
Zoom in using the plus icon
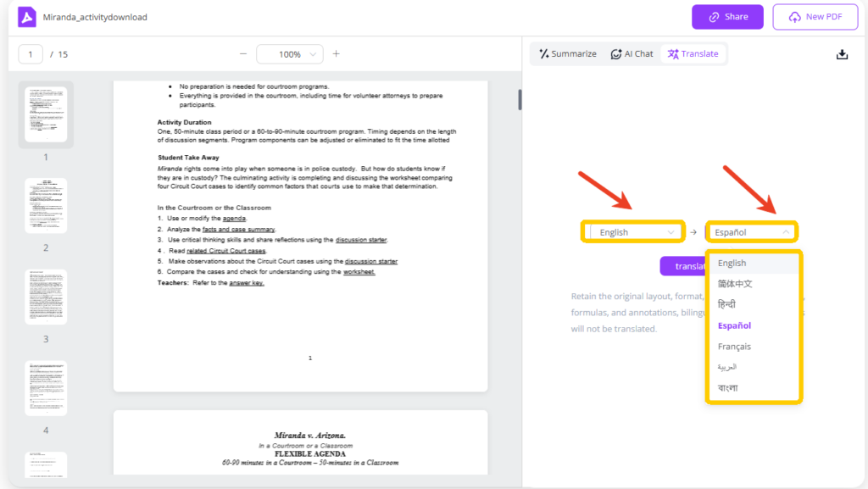(x=336, y=53)
